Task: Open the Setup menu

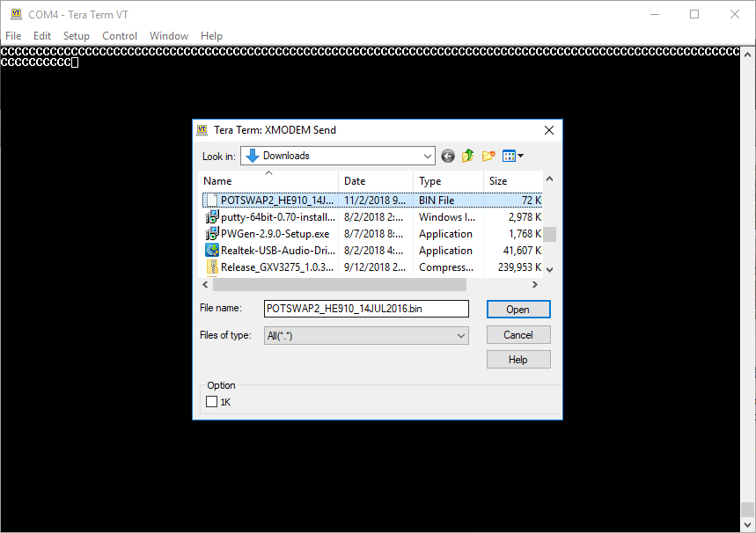Action: 77,36
